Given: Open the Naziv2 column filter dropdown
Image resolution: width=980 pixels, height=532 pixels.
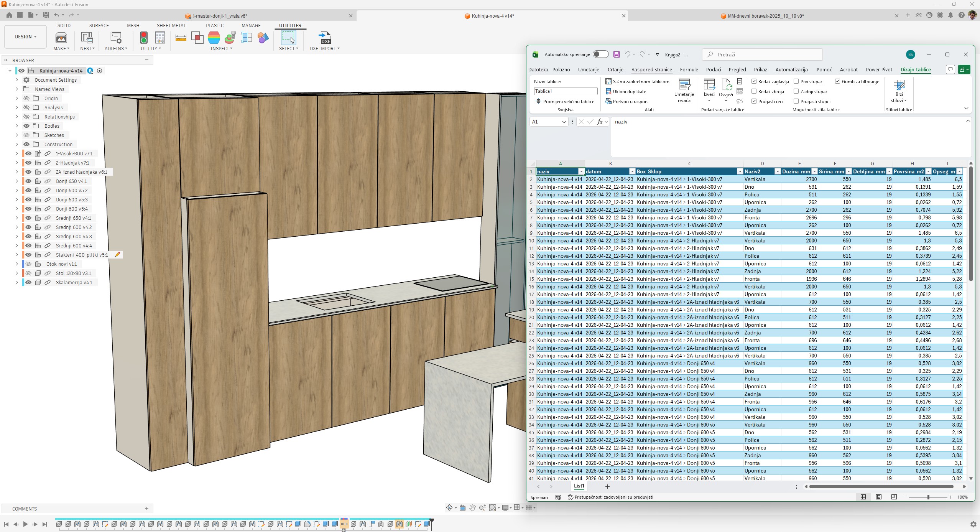Looking at the screenshot, I should click(x=778, y=171).
